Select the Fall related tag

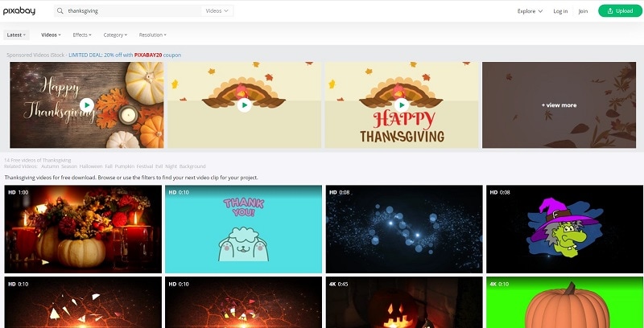[109, 166]
